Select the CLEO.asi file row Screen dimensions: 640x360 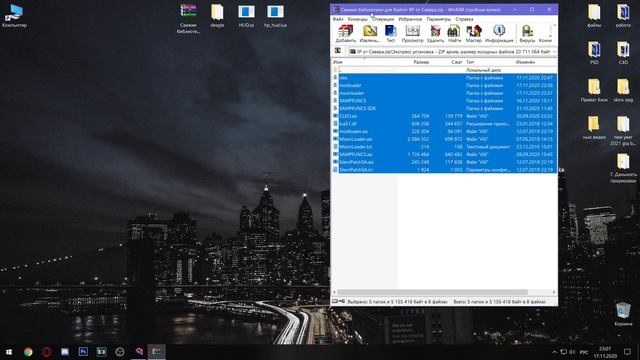point(444,116)
